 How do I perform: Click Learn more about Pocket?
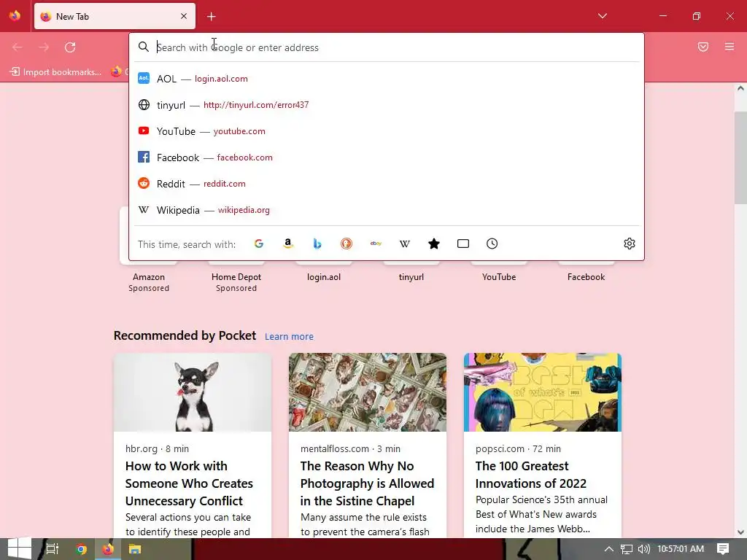point(289,337)
